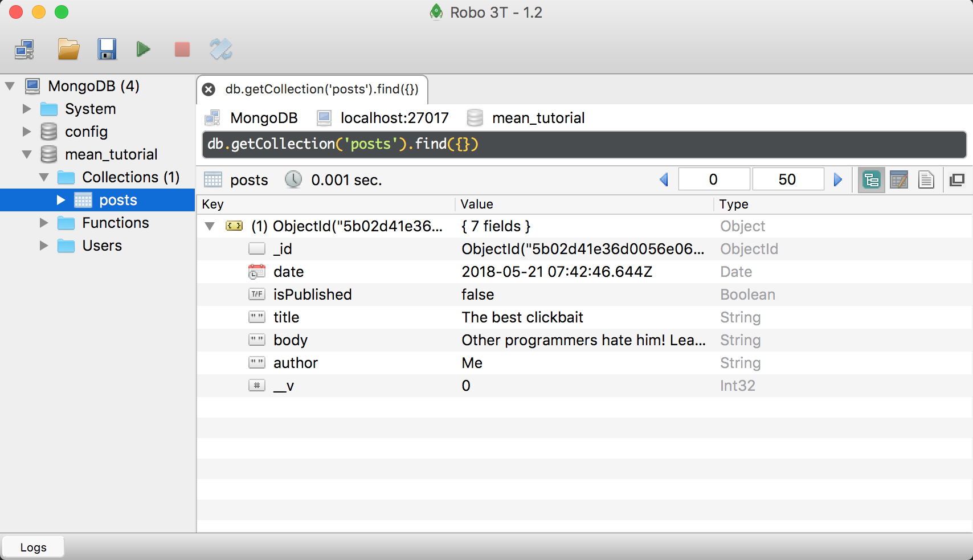Select the posts collection in tree
This screenshot has width=973, height=560.
(x=118, y=200)
